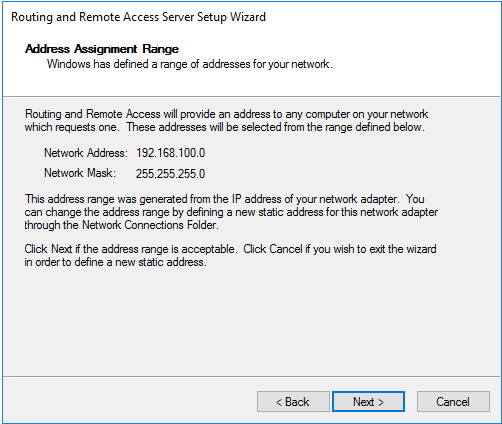Click the 'Routing and Remote Access will provide' paragraph
This screenshot has height=424, width=502.
click(226, 120)
